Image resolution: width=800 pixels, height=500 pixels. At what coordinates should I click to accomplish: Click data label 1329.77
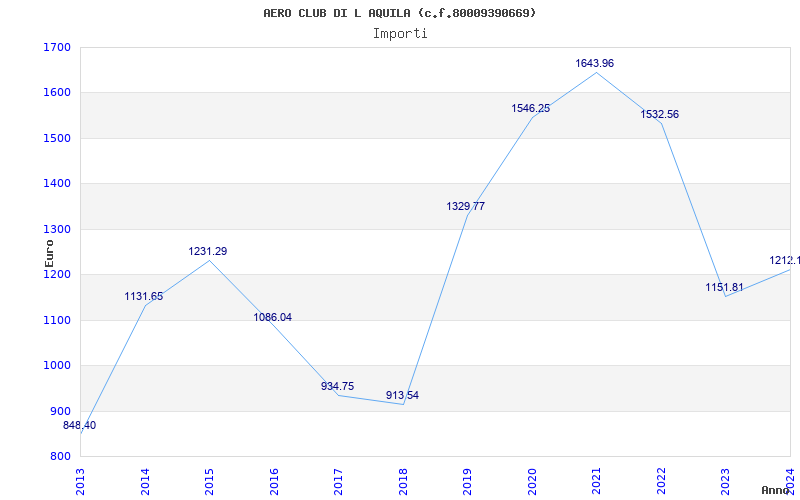466,207
